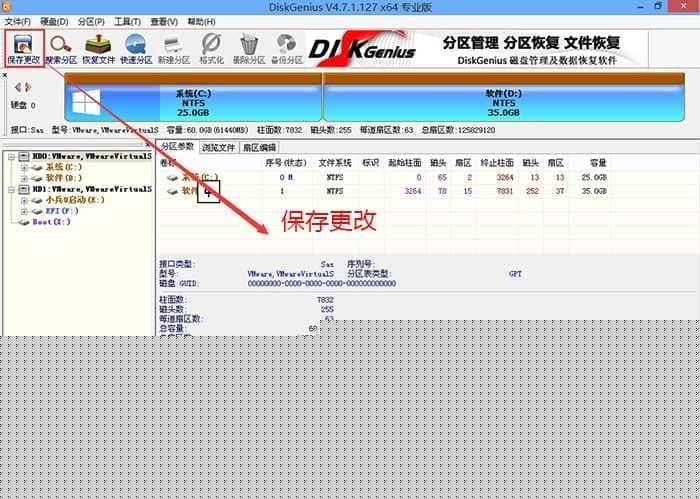Close the disk bar using small x
Viewport: 700px width, 499px height.
tap(4, 75)
